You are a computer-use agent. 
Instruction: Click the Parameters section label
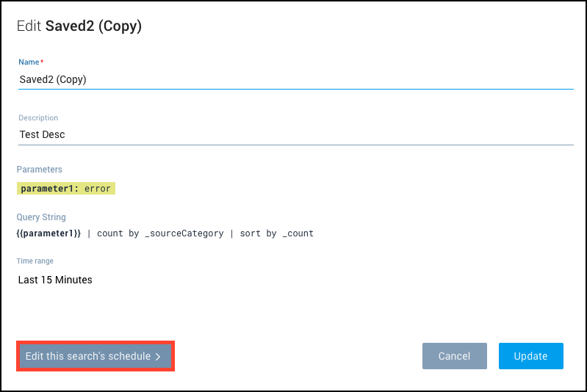[40, 170]
